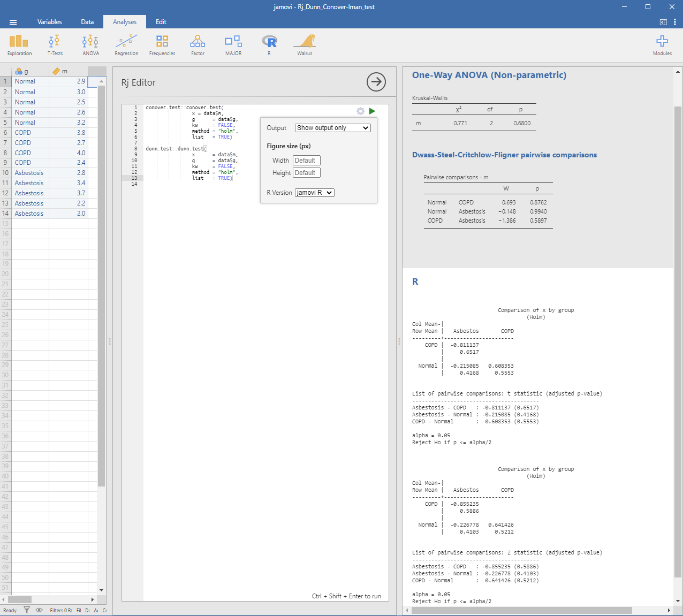
Task: Run the R code with green play button
Action: coord(372,111)
